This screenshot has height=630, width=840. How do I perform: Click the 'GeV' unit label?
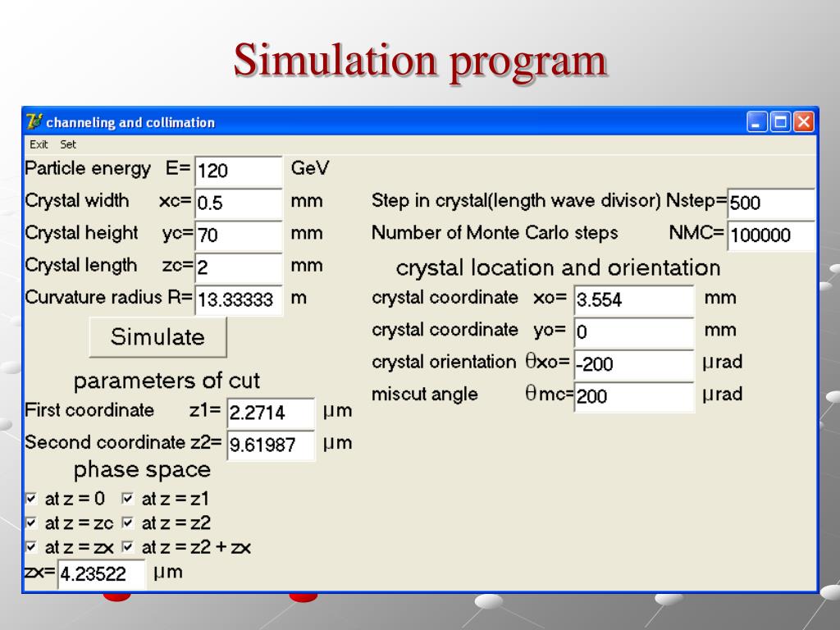pos(309,168)
